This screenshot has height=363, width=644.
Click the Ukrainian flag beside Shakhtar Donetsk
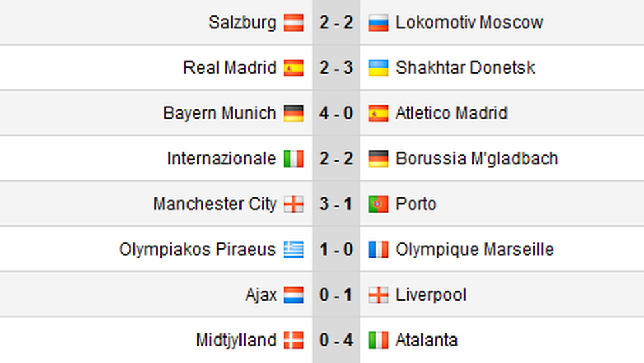(378, 68)
